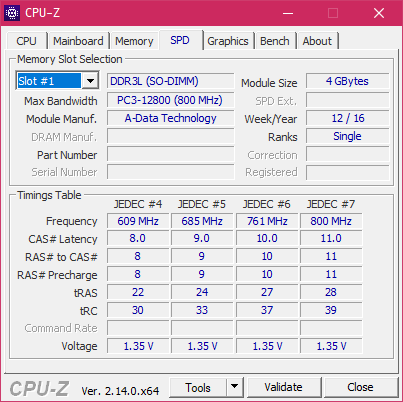Click the Close button at bottom
This screenshot has height=402, width=403.
[x=360, y=387]
